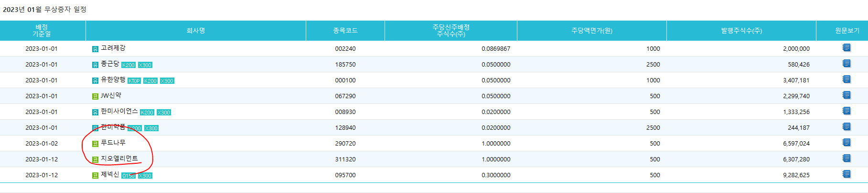Click the market type icon beside JW신약
Image resolution: width=868 pixels, height=193 pixels.
[95, 96]
